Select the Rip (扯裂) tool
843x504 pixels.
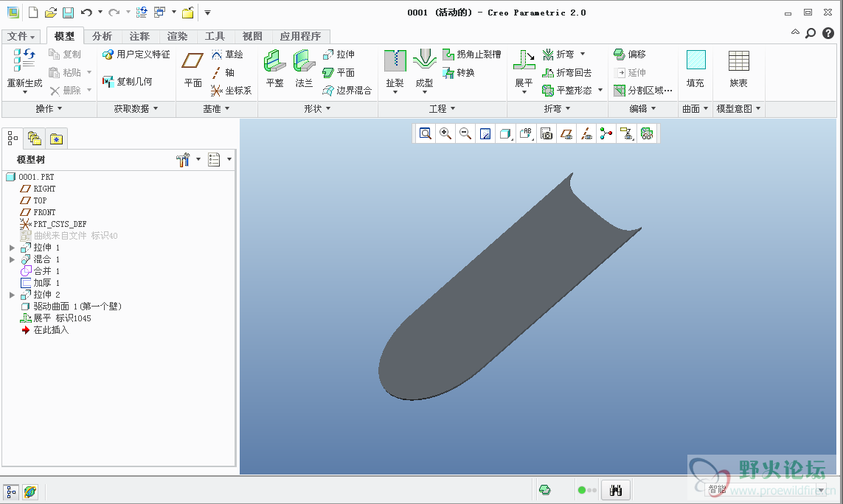click(x=395, y=71)
